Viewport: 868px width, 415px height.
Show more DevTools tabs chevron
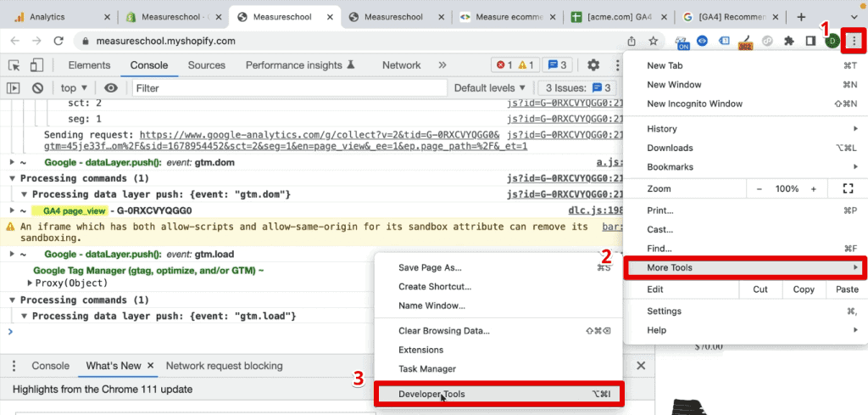[x=442, y=65]
